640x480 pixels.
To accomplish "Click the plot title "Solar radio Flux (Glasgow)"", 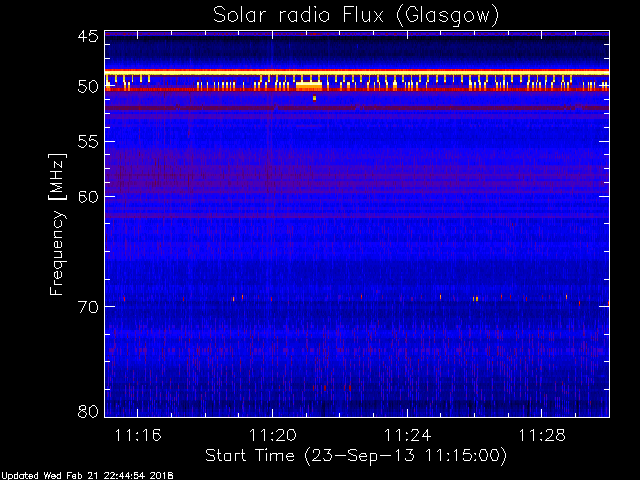I will pyautogui.click(x=356, y=16).
